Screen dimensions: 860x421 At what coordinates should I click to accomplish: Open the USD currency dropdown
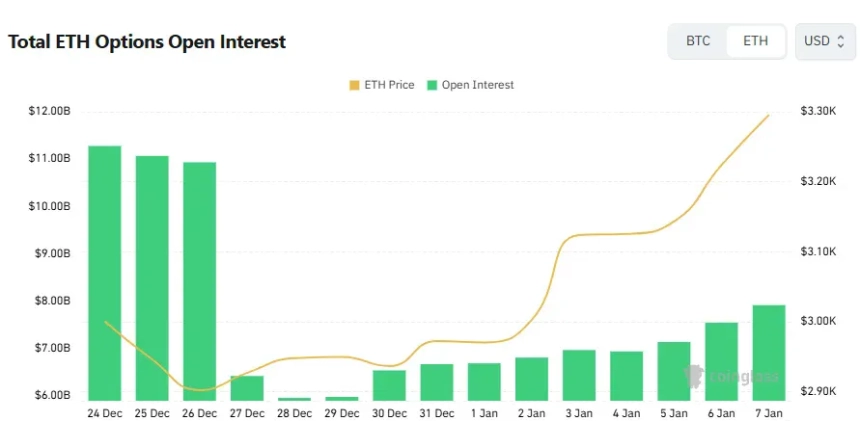825,41
